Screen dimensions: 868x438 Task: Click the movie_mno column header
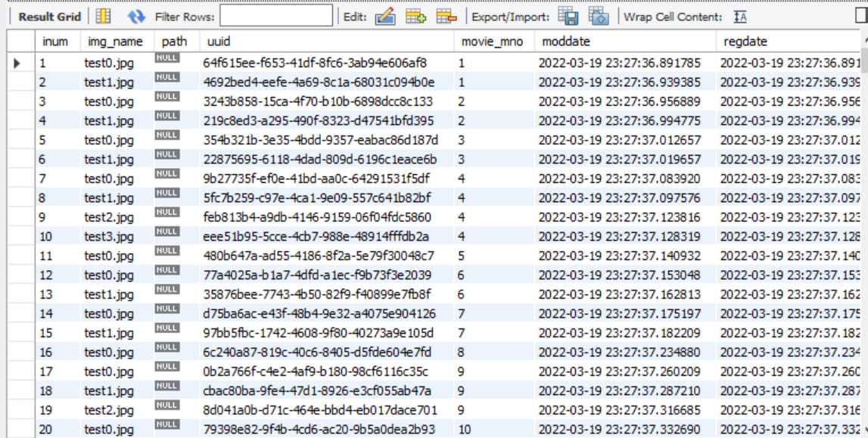494,42
